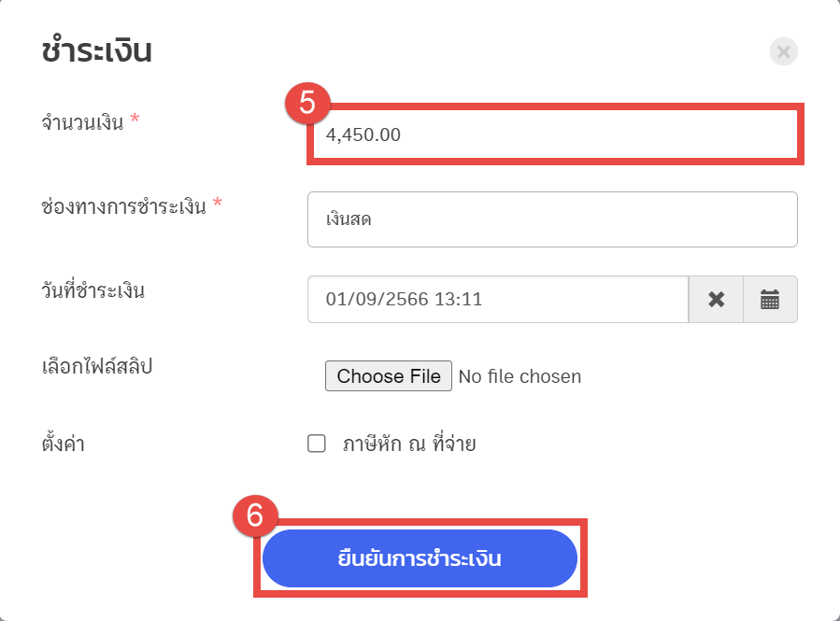Confirm payment with the ยืนยันการชำระเงิน button

point(420,559)
